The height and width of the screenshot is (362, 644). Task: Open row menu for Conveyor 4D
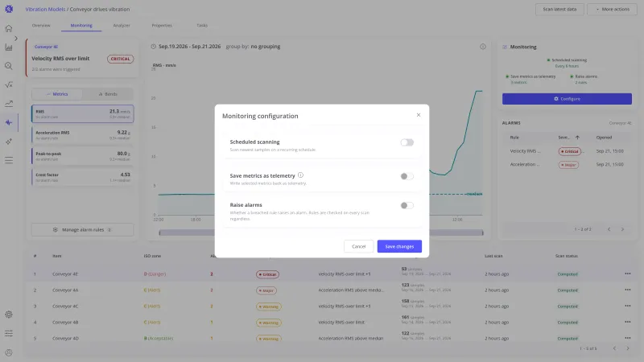tap(628, 338)
